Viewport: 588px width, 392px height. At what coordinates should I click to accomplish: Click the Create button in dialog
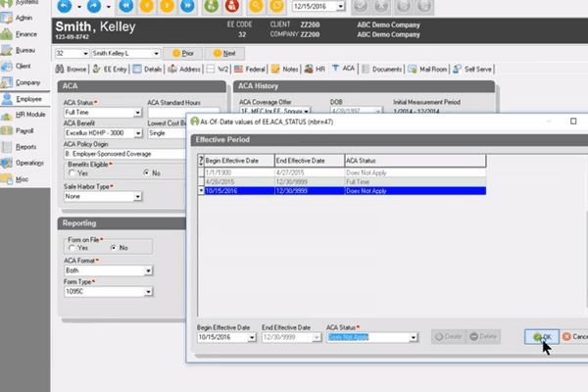pyautogui.click(x=449, y=337)
